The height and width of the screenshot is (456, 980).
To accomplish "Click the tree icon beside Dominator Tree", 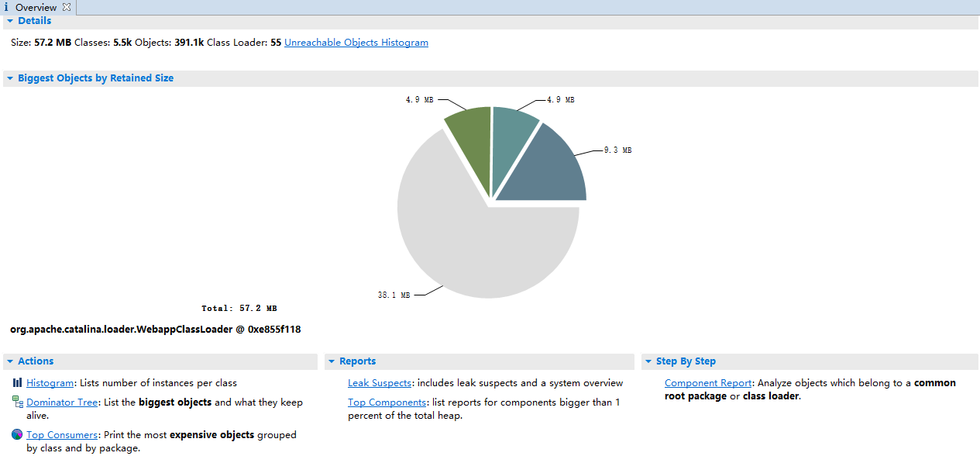I will tap(17, 402).
